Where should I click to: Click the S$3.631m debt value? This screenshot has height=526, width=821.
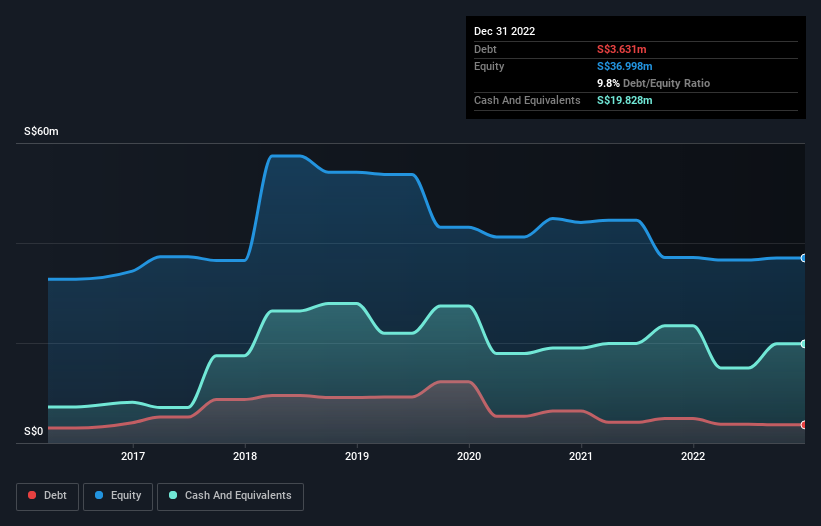(622, 49)
